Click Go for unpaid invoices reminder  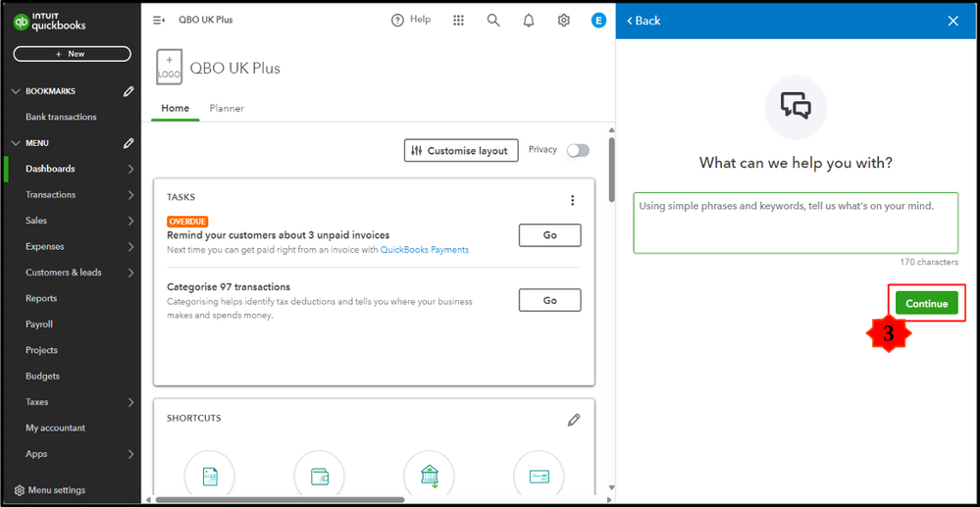point(550,235)
